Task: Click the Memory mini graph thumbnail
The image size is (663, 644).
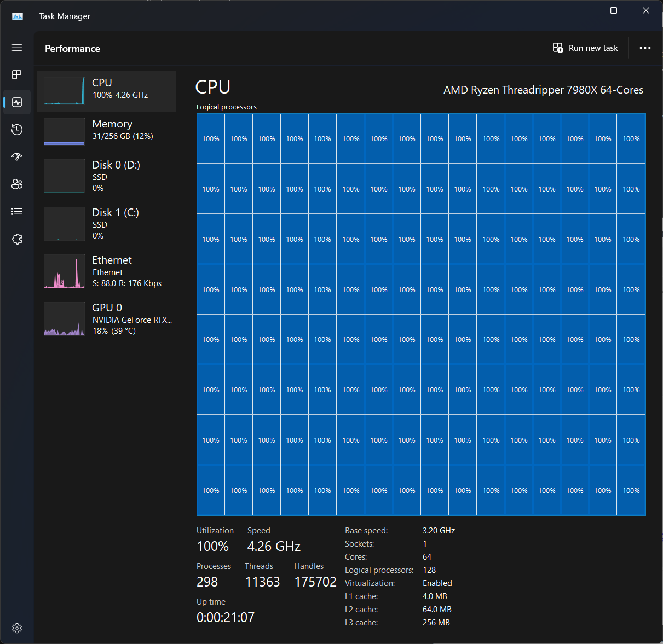Action: tap(64, 132)
